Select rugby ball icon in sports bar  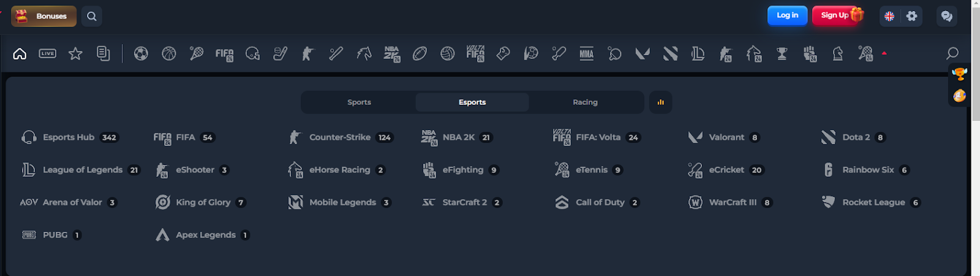pyautogui.click(x=420, y=53)
